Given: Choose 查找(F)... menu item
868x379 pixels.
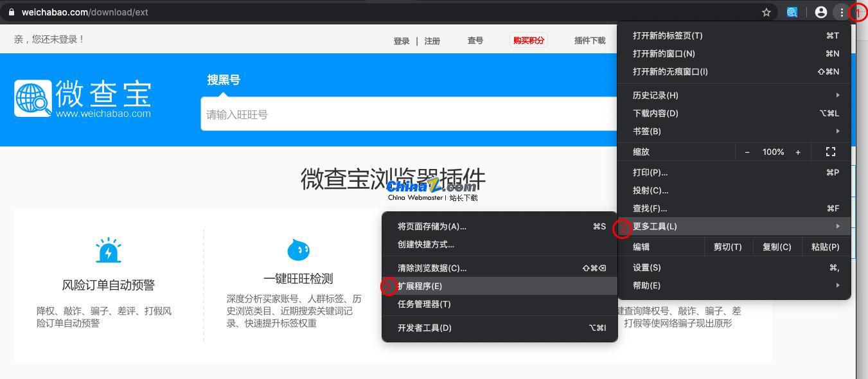Looking at the screenshot, I should pos(734,208).
